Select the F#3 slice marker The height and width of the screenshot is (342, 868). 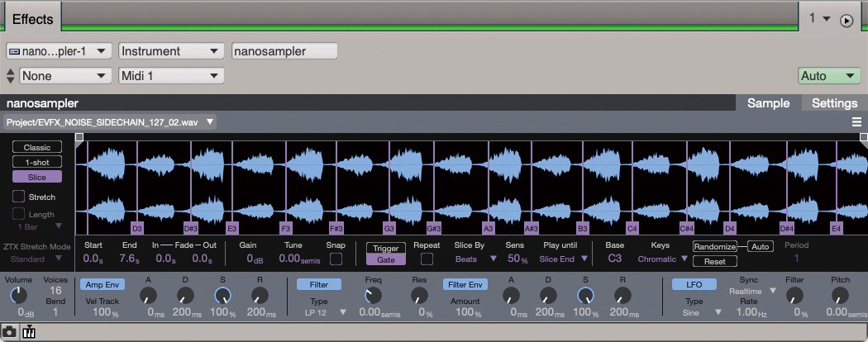click(x=336, y=228)
